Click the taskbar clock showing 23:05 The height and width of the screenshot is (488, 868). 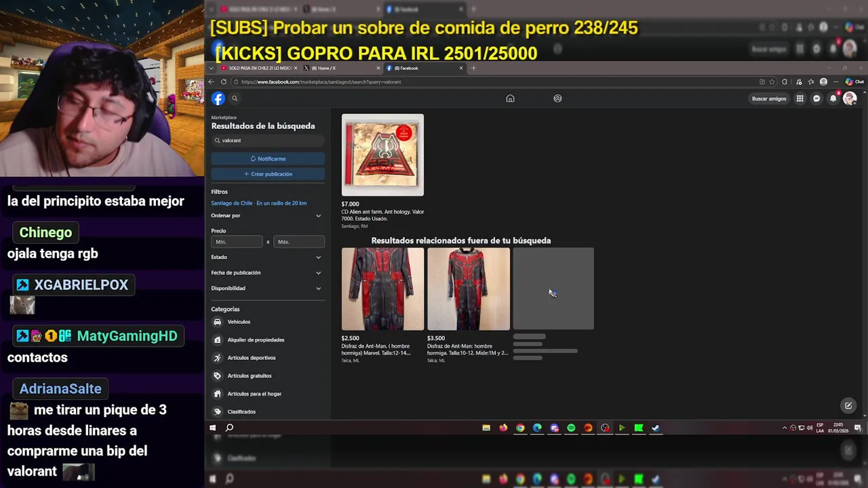(x=839, y=428)
